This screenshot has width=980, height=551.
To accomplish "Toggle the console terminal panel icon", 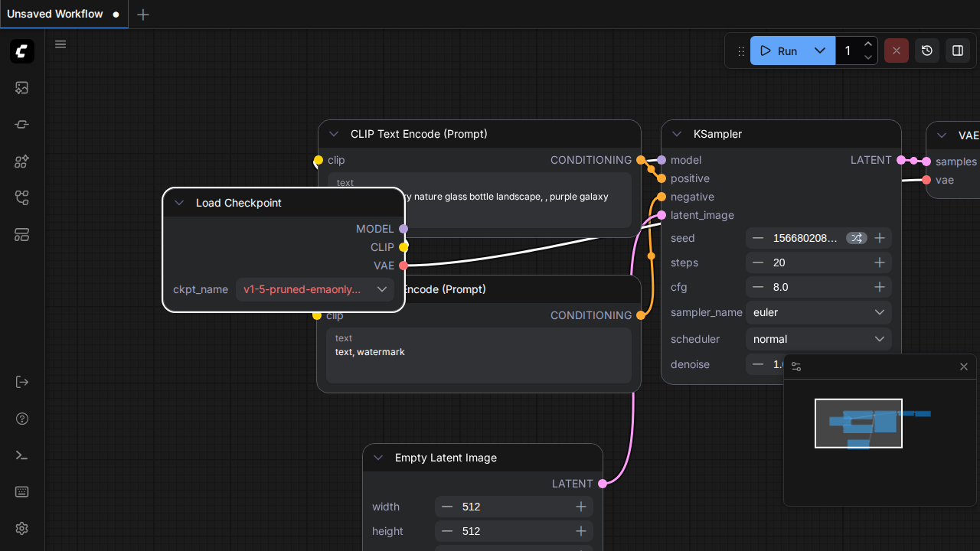I will click(21, 455).
